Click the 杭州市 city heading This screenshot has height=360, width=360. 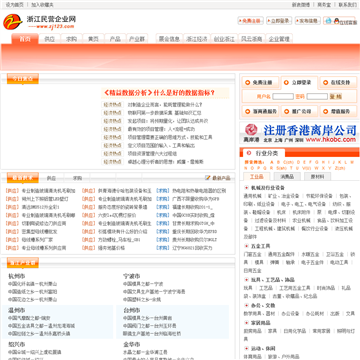(x=17, y=276)
